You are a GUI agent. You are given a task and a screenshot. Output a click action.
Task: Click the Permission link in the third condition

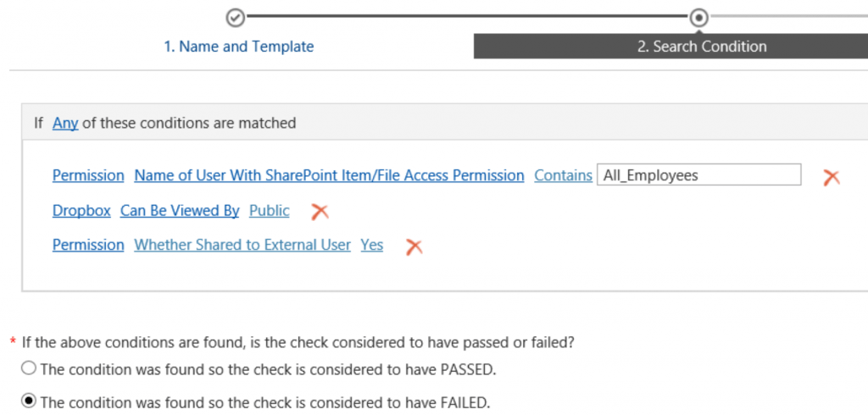click(88, 245)
